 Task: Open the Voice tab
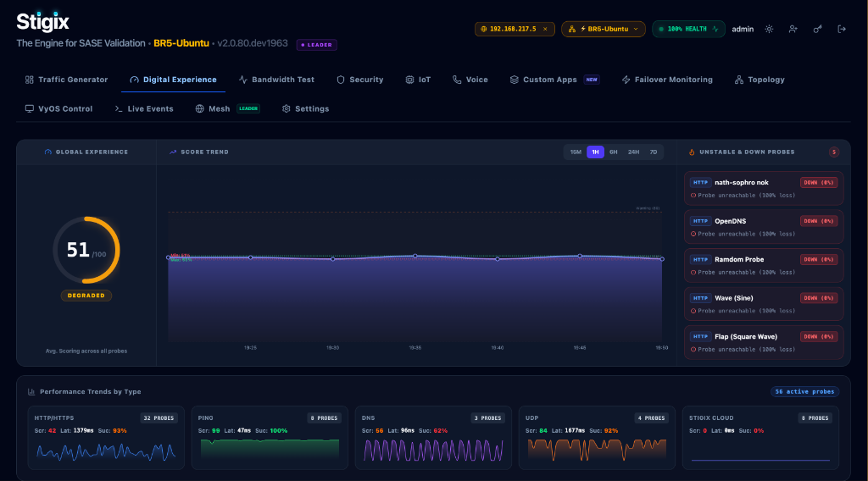[470, 80]
